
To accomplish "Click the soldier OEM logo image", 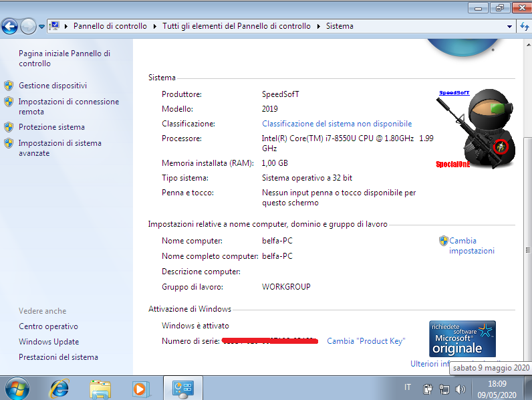I will click(x=477, y=129).
